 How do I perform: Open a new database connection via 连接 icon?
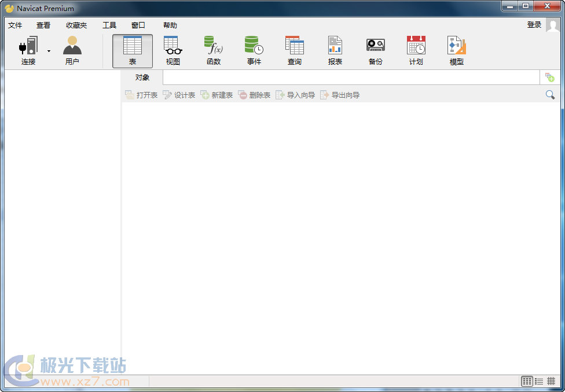tap(27, 49)
